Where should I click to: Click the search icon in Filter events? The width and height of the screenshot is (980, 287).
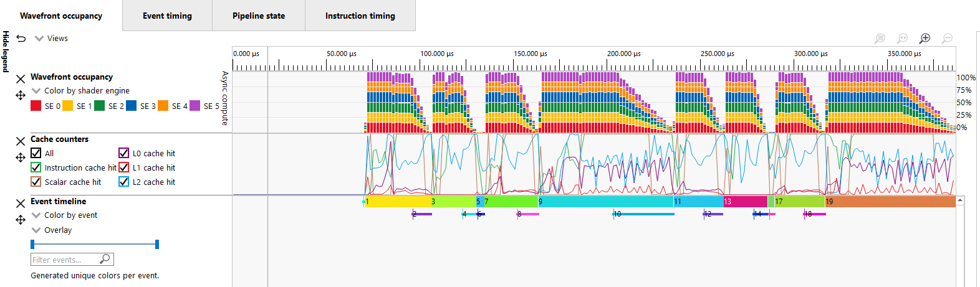point(105,259)
